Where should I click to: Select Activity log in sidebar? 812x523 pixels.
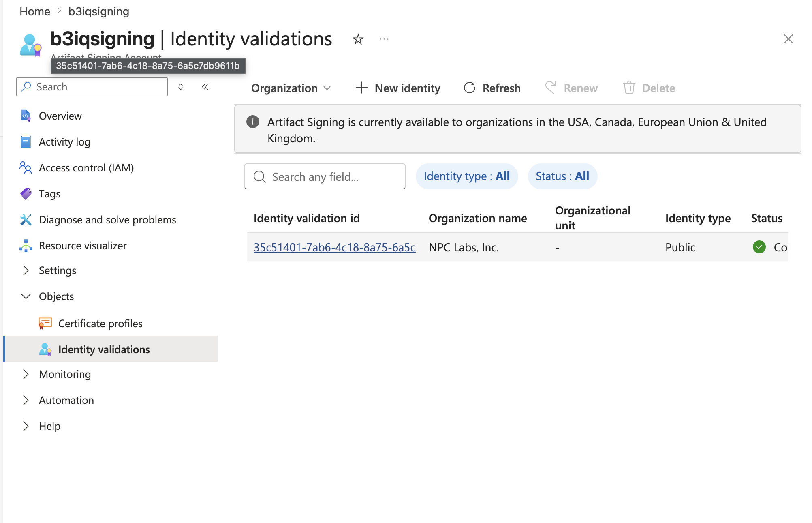tap(64, 142)
